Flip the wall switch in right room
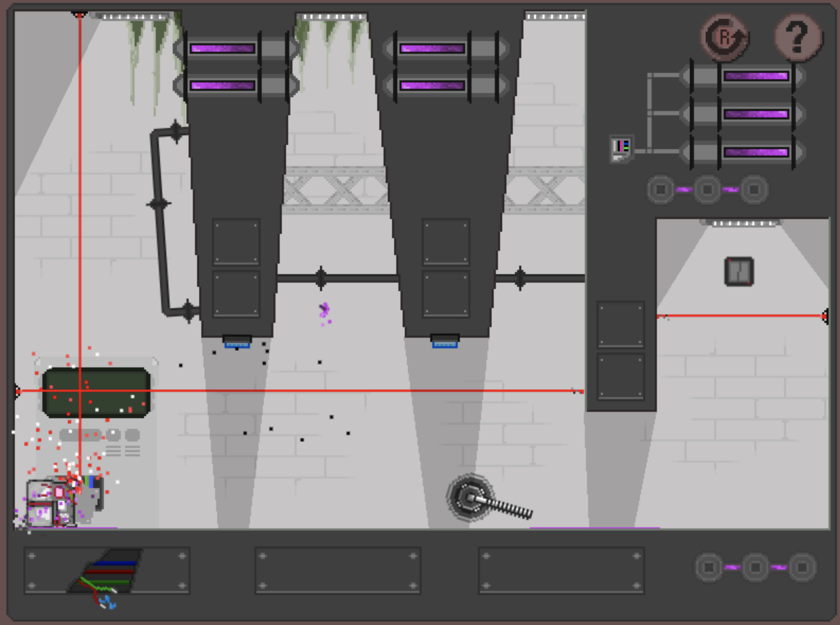 click(739, 271)
